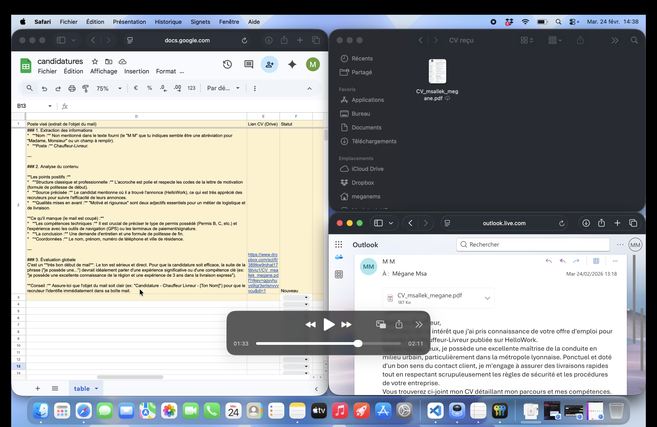Open version history clock icon in Sheets

coord(227,64)
